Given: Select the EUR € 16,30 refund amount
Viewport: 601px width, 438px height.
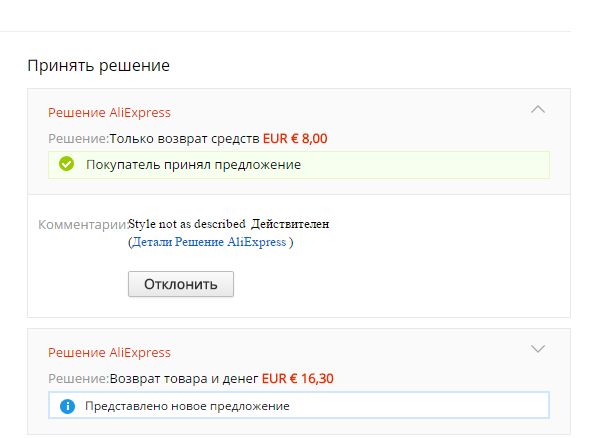Looking at the screenshot, I should (x=298, y=379).
